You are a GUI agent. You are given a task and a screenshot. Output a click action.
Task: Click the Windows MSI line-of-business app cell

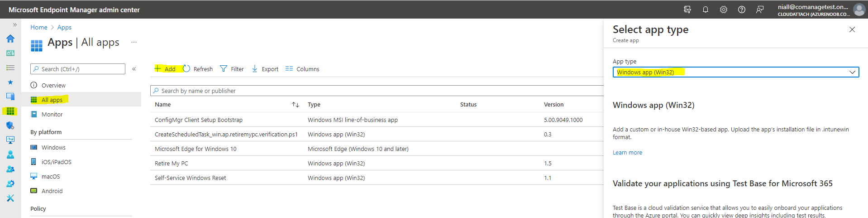pos(353,120)
